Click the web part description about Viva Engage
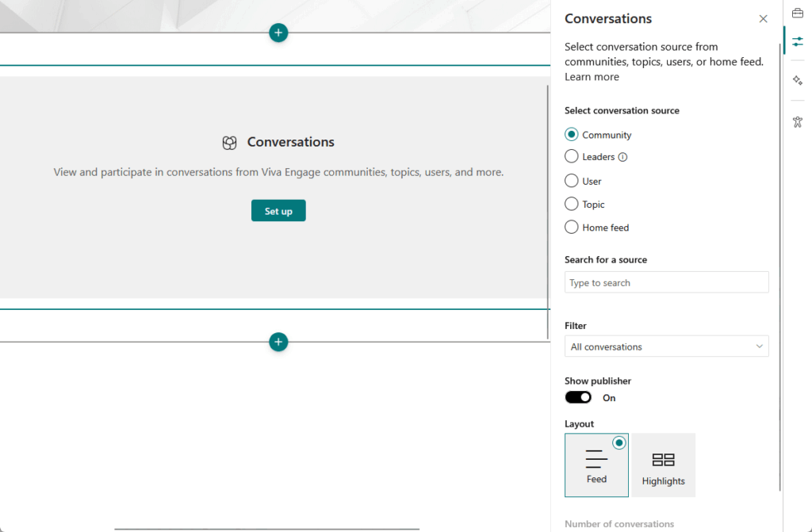Screen dimensions: 812x532 tap(278, 172)
